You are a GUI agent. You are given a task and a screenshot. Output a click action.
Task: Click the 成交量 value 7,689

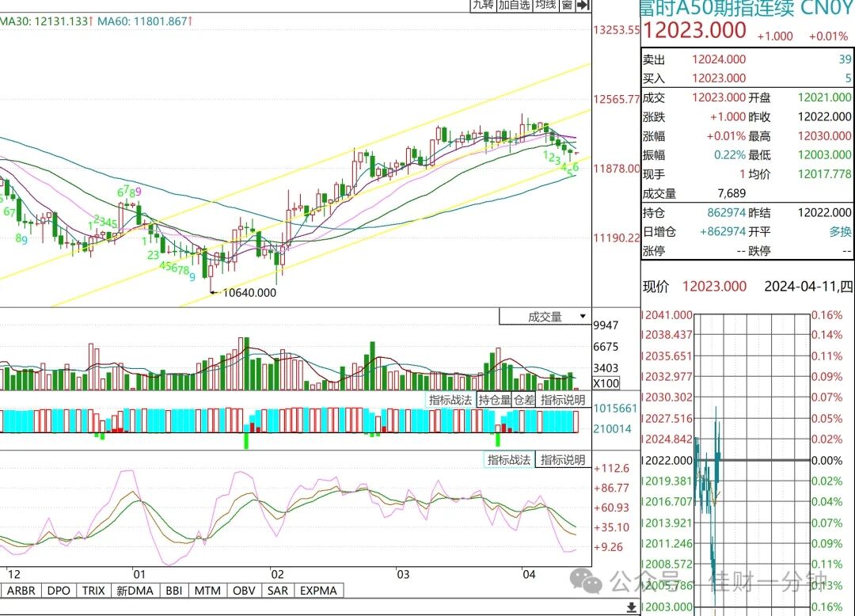coord(731,193)
